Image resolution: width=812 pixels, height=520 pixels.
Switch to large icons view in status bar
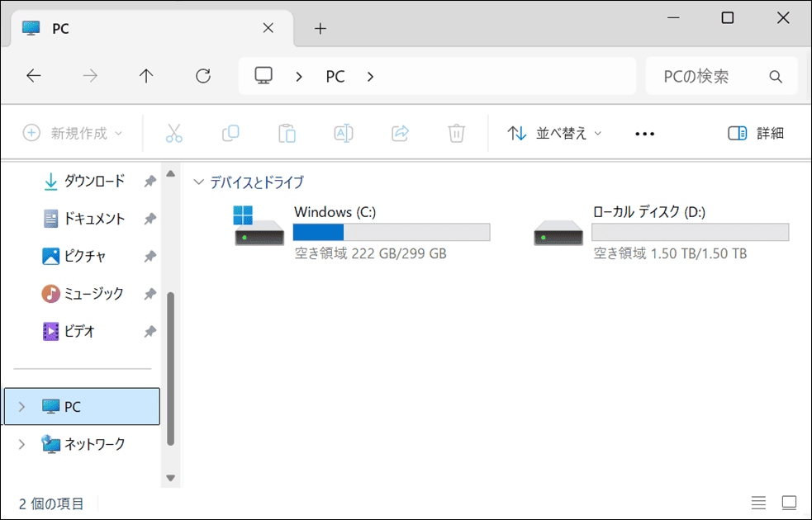(788, 502)
